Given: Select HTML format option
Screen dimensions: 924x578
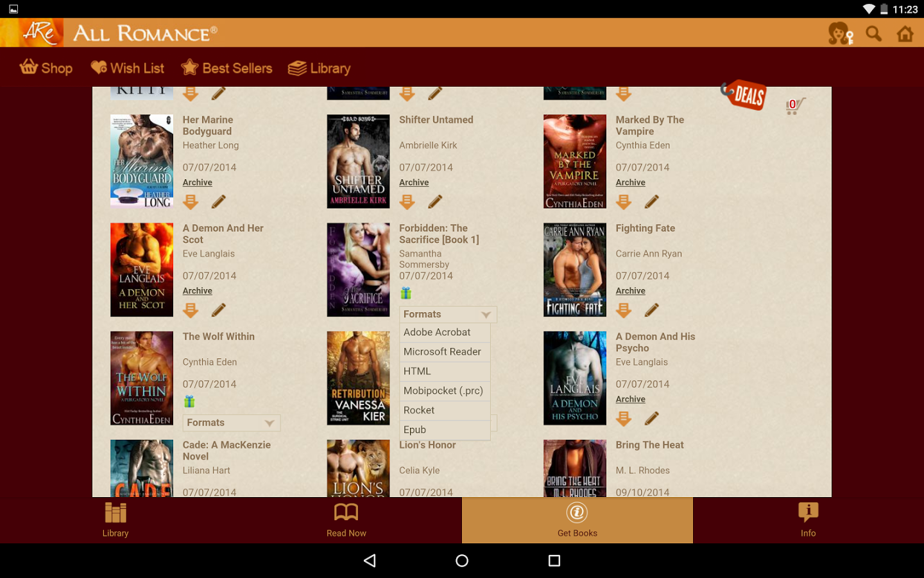Looking at the screenshot, I should point(445,371).
